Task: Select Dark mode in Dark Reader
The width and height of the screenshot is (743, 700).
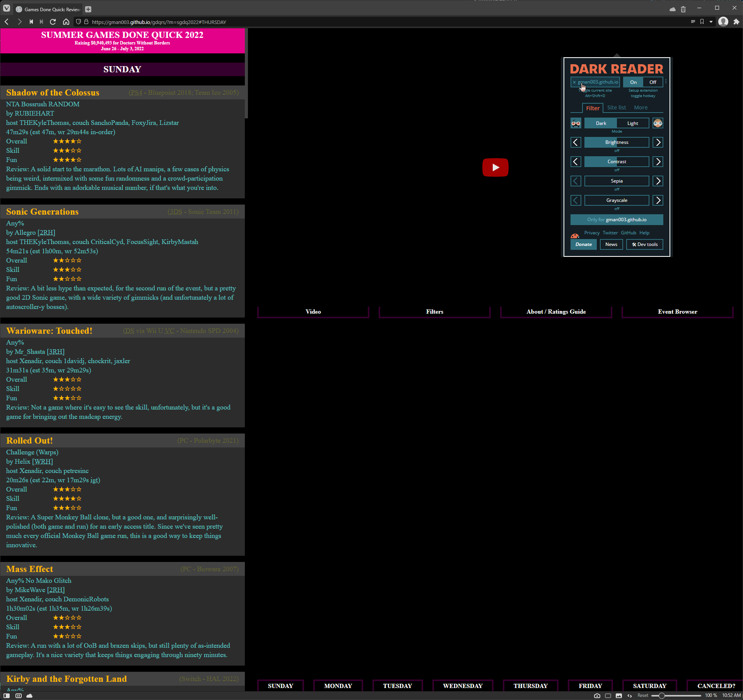Action: pos(601,123)
